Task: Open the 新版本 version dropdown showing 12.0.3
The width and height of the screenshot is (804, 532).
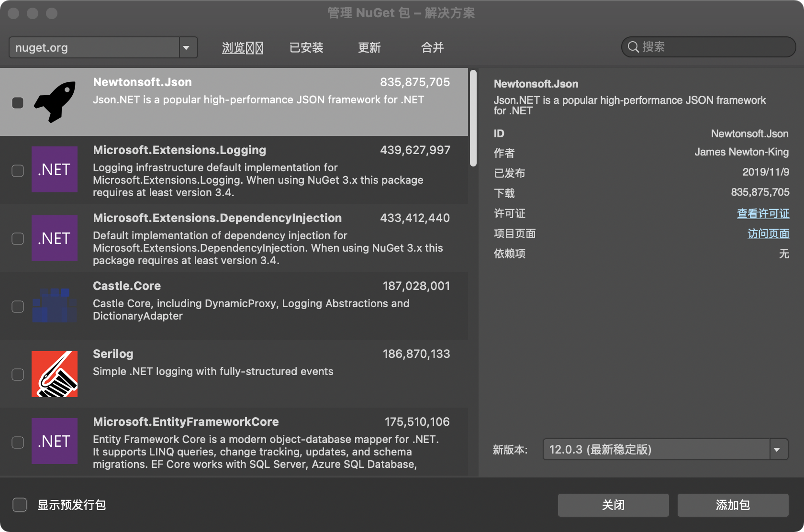Action: coord(660,449)
